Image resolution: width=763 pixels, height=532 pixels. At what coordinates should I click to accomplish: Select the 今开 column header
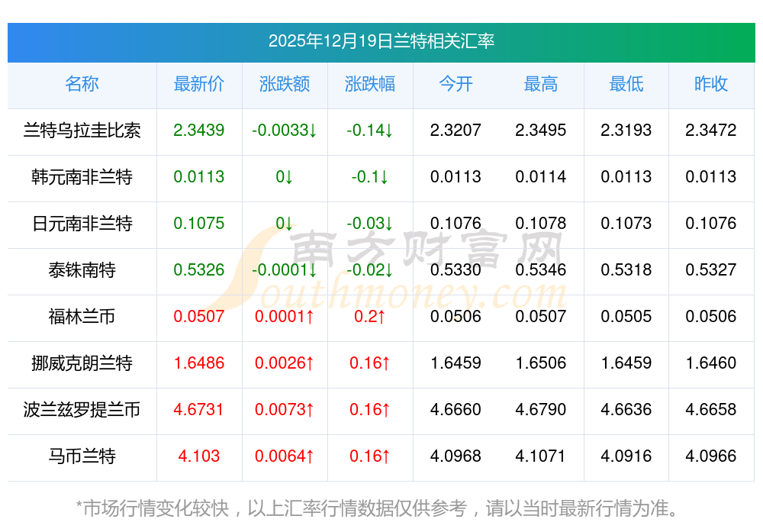(x=456, y=84)
